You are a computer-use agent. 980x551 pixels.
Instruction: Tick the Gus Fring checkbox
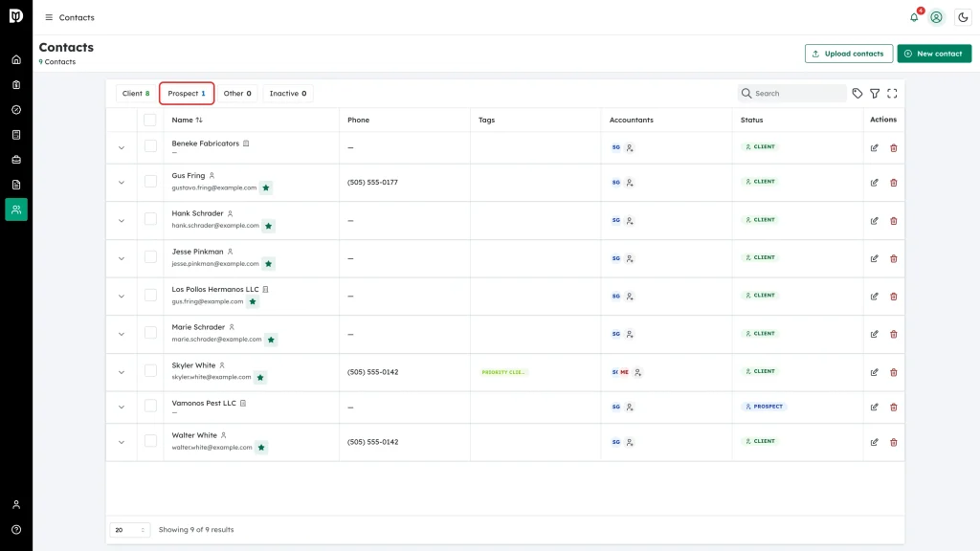pyautogui.click(x=150, y=181)
